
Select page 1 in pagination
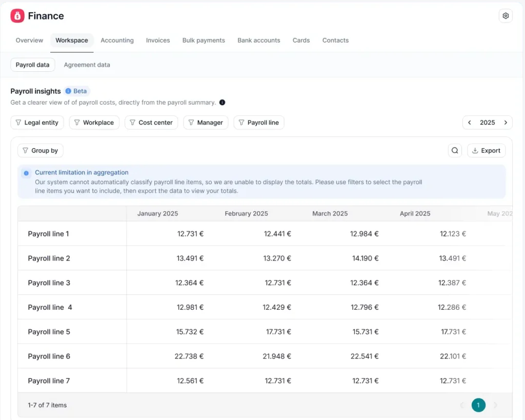click(478, 405)
